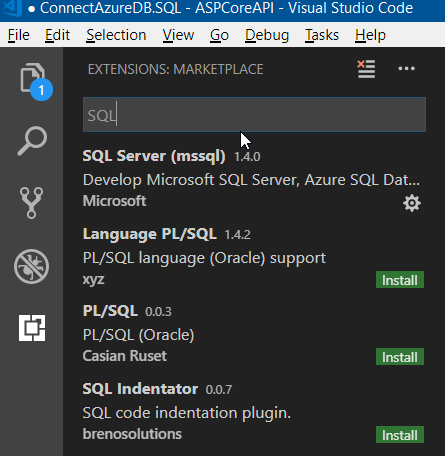Open the Search view magnifier icon
Image resolution: width=445 pixels, height=456 pixels.
[x=32, y=140]
